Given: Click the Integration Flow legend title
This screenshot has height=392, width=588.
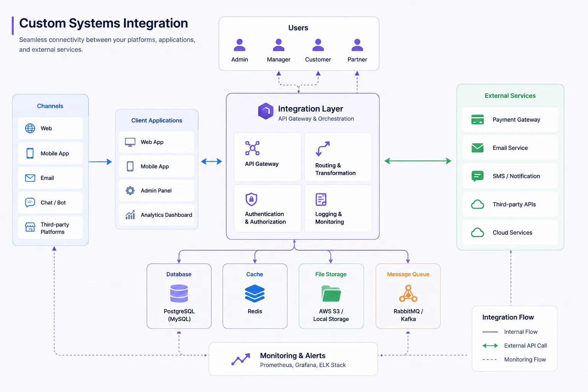Looking at the screenshot, I should point(508,317).
